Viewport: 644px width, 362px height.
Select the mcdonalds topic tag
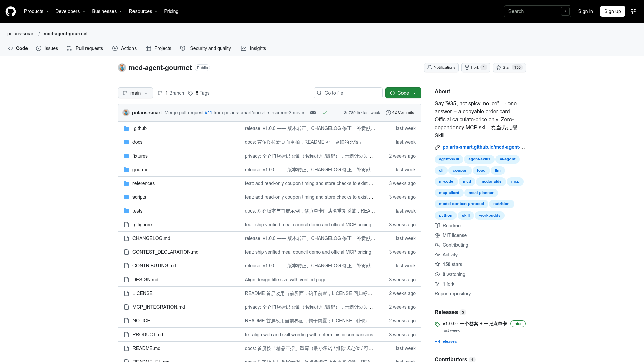point(491,182)
